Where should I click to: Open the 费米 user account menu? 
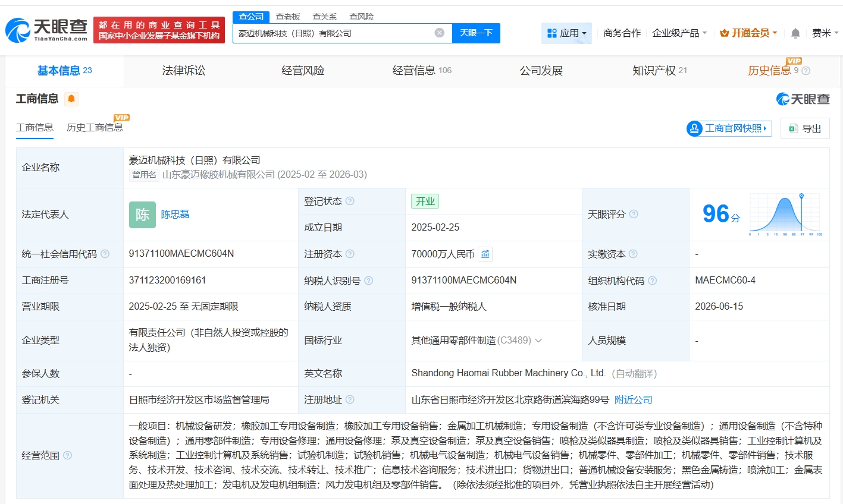825,33
